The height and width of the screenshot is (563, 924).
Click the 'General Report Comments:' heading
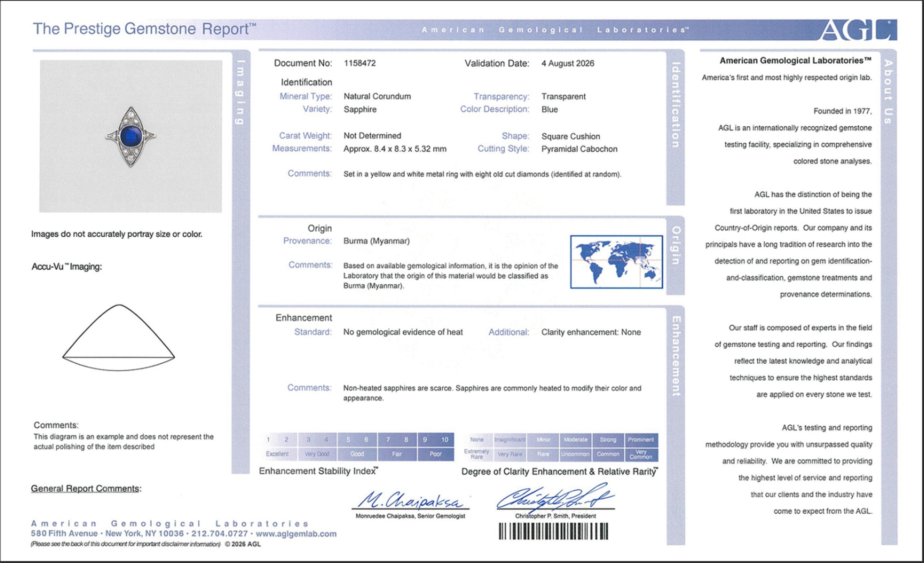pos(86,488)
